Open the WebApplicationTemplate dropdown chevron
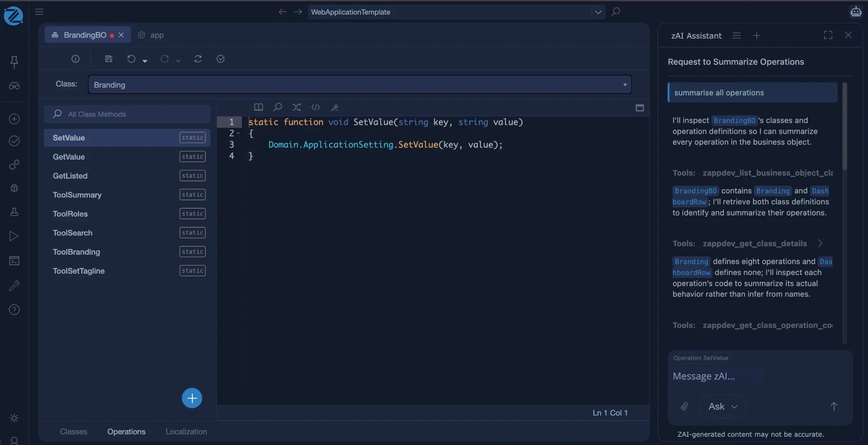Viewport: 868px width, 445px height. (x=598, y=12)
